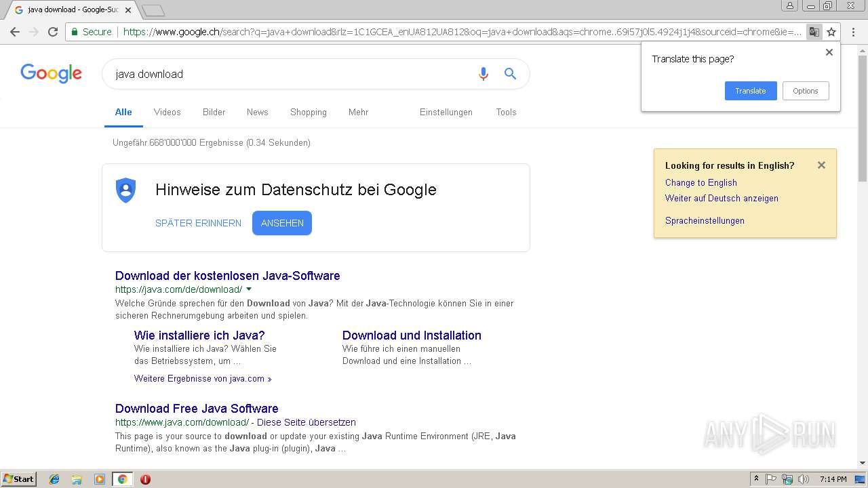Click the green Secure padlock icon
Viewport: 868px width, 488px height.
pyautogui.click(x=75, y=32)
